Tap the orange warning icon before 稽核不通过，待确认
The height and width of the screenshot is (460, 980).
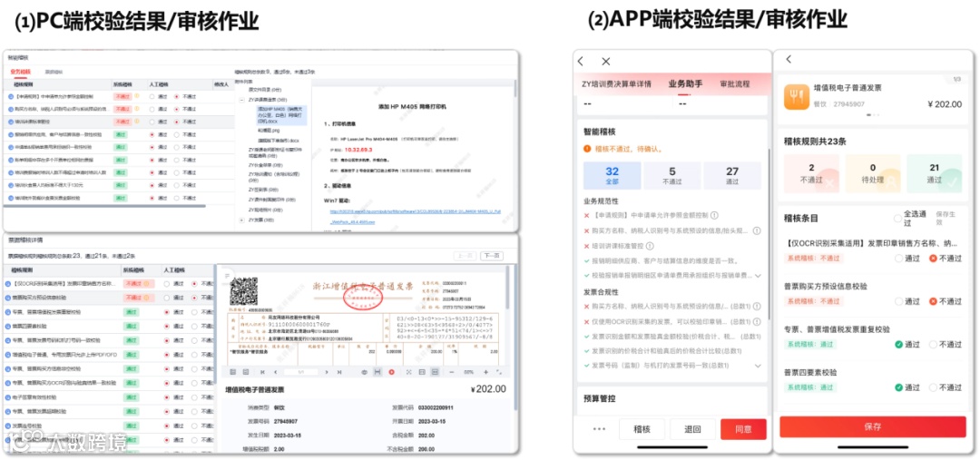pos(587,150)
